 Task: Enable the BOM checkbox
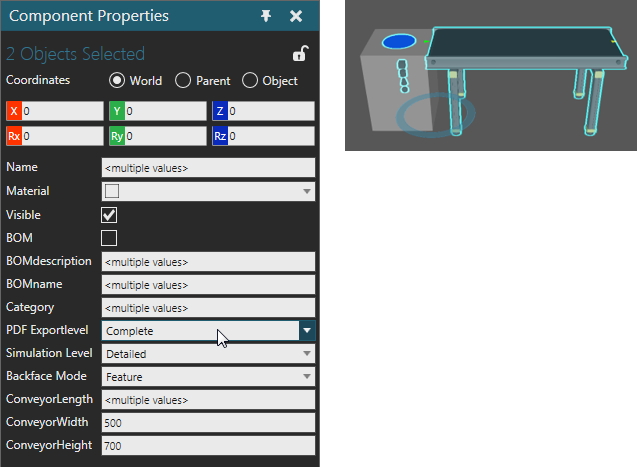110,238
